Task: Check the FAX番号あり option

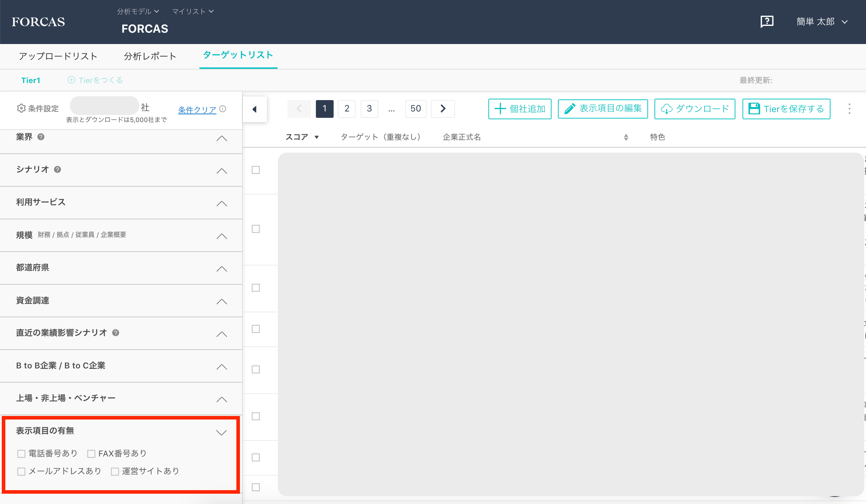Action: click(x=91, y=454)
